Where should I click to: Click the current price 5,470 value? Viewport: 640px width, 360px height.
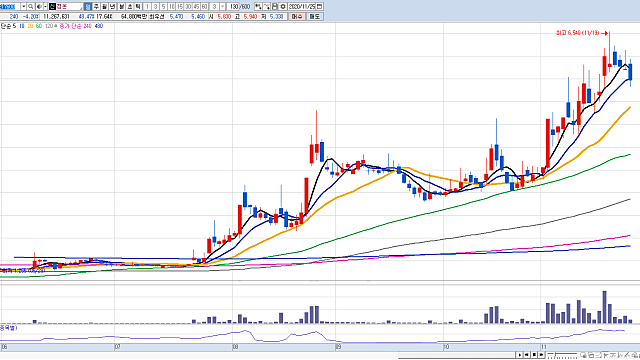click(176, 16)
